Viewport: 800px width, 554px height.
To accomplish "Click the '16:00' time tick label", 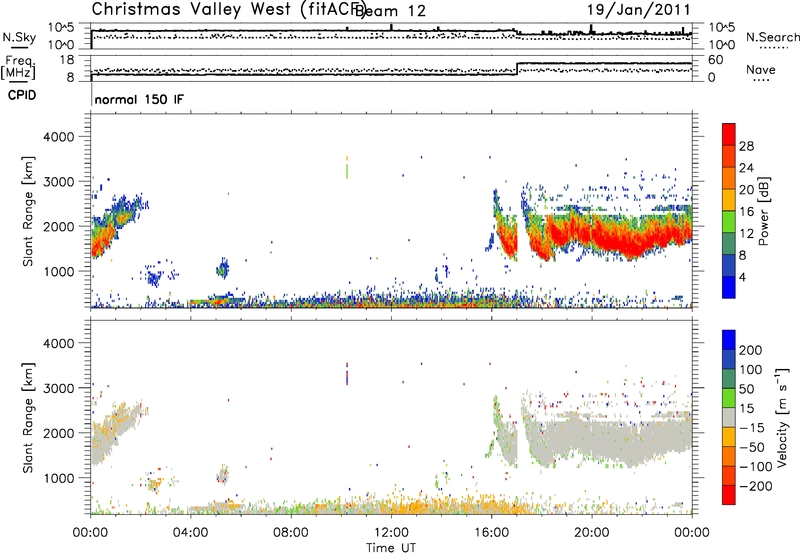I will tap(491, 533).
